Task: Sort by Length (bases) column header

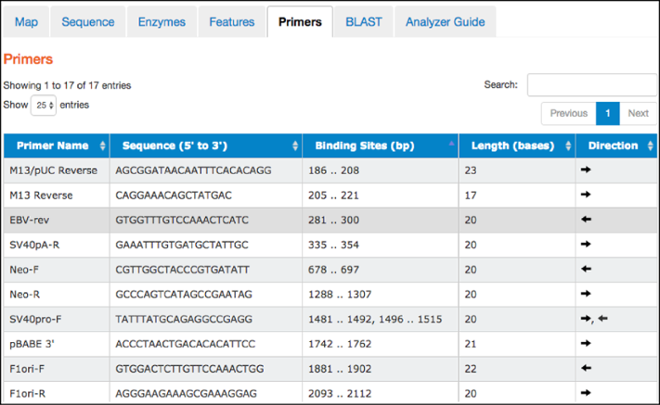Action: tap(568, 146)
